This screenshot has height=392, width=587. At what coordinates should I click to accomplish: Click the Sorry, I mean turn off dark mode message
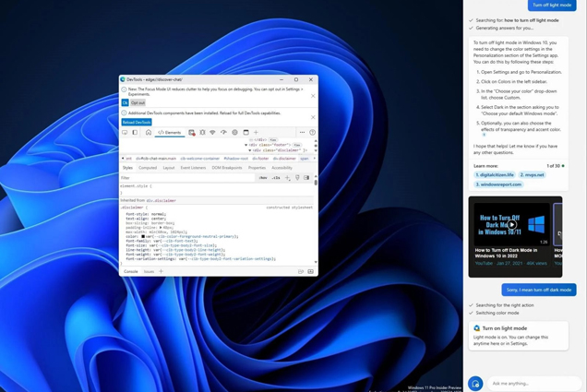click(539, 290)
